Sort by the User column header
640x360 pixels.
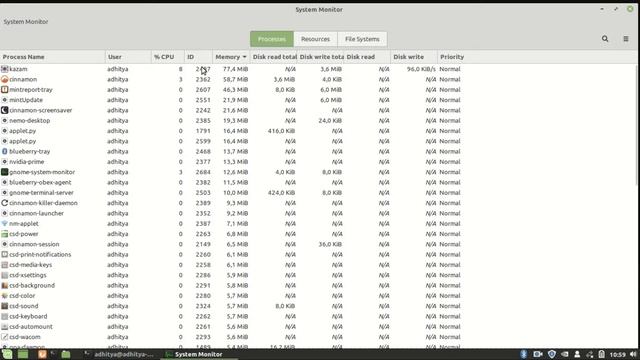click(128, 57)
